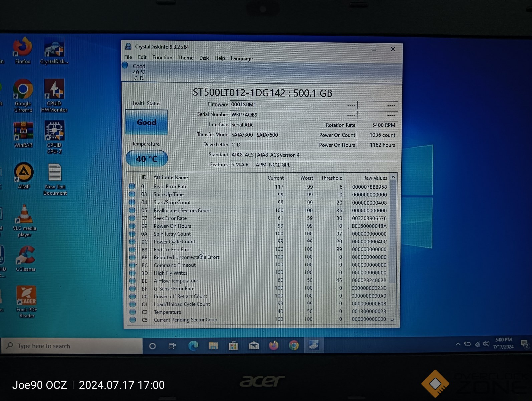The height and width of the screenshot is (401, 532).
Task: Open the Edit menu
Action: coord(142,57)
